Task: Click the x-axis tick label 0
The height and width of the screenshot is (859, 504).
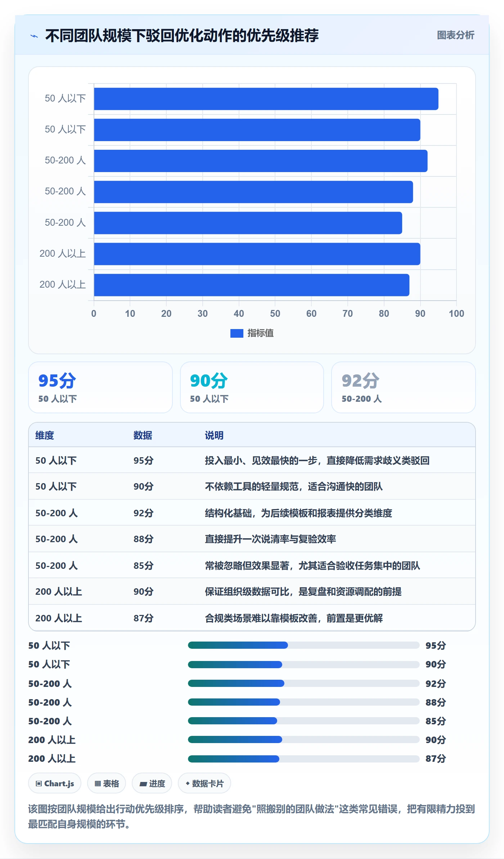Action: click(x=94, y=314)
